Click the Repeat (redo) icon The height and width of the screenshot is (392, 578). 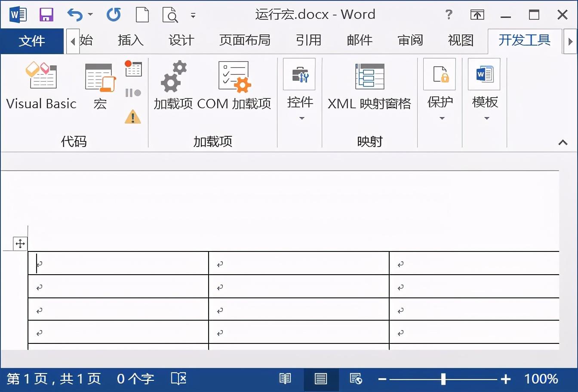114,15
